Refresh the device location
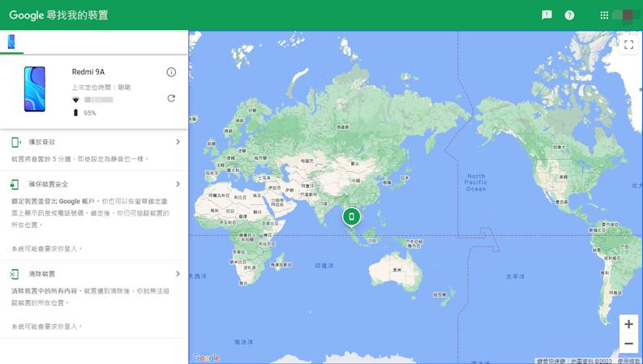 pyautogui.click(x=171, y=98)
